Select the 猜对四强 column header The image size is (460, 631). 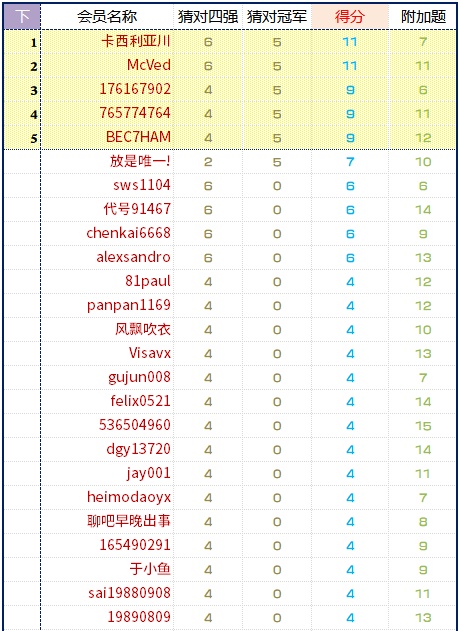(x=208, y=17)
